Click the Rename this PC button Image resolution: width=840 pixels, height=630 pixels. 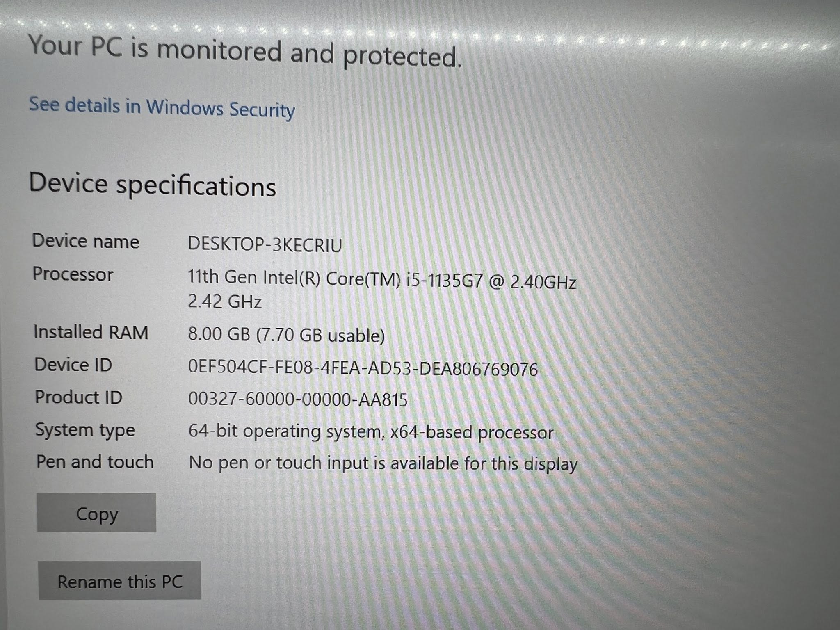point(120,581)
